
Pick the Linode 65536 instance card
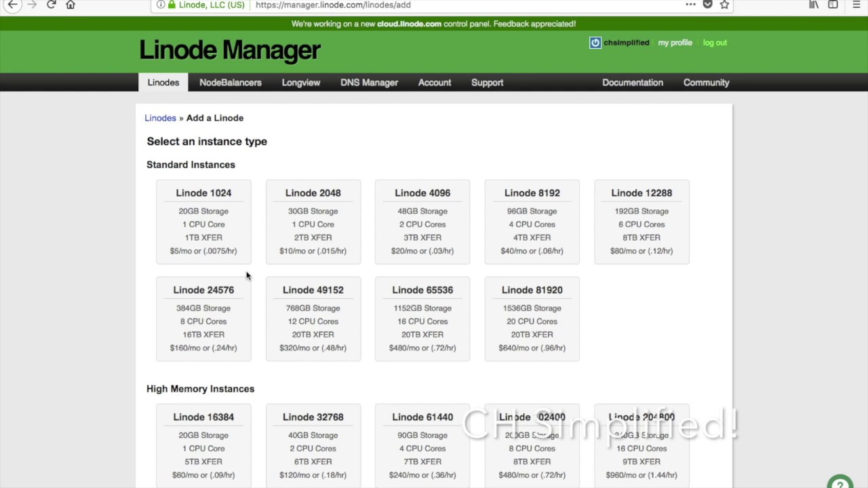pos(422,319)
